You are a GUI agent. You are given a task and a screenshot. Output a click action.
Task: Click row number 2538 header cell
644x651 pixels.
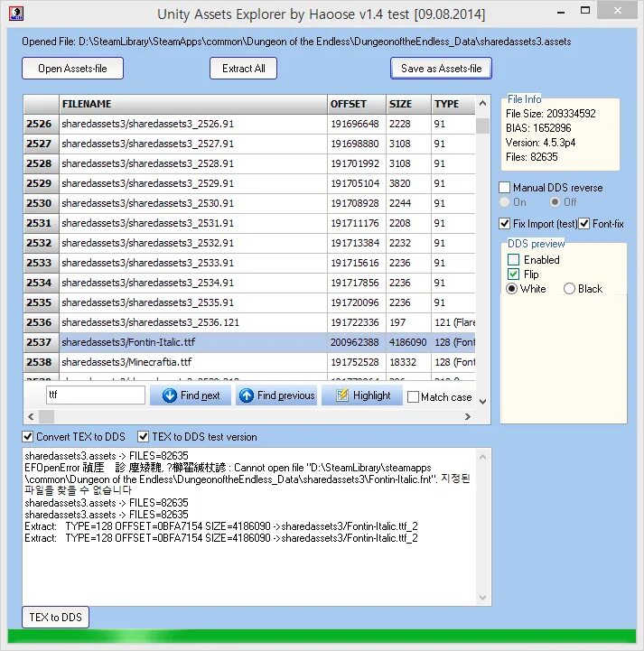pos(41,362)
